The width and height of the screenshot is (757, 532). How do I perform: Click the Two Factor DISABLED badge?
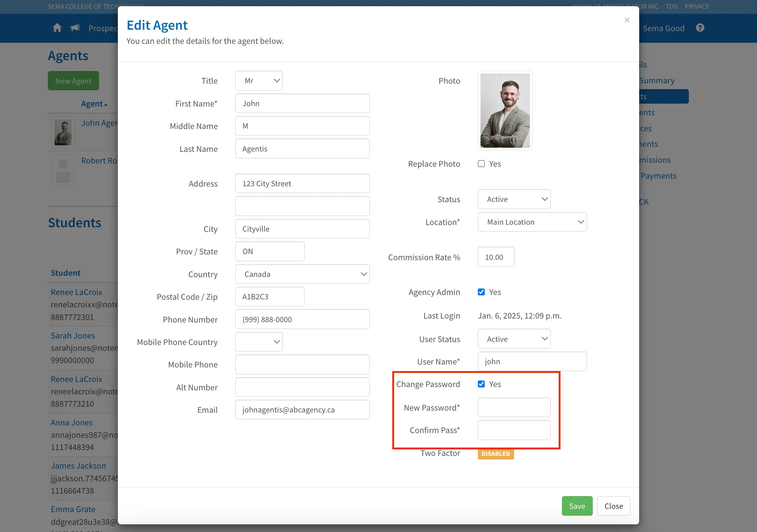(x=496, y=454)
